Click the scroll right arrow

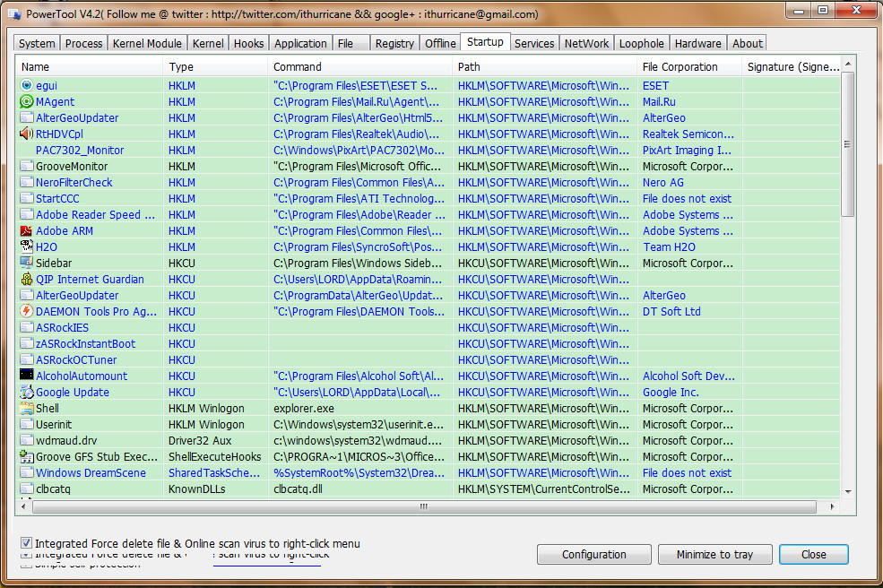coord(833,506)
